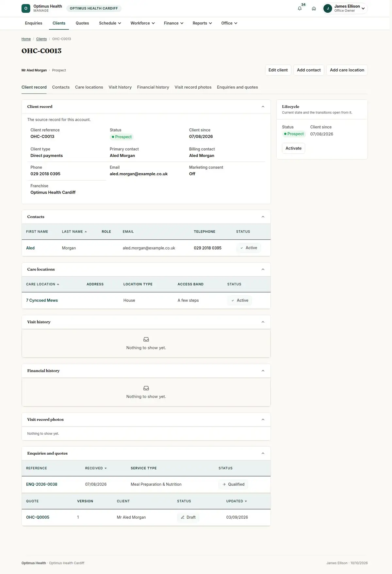Click the Add contact button

tap(309, 70)
